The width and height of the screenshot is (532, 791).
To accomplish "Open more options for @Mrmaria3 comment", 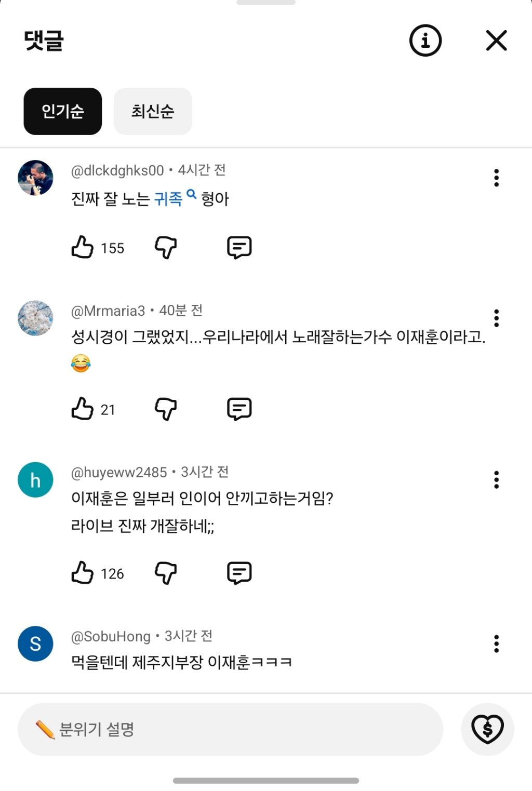I will (496, 318).
